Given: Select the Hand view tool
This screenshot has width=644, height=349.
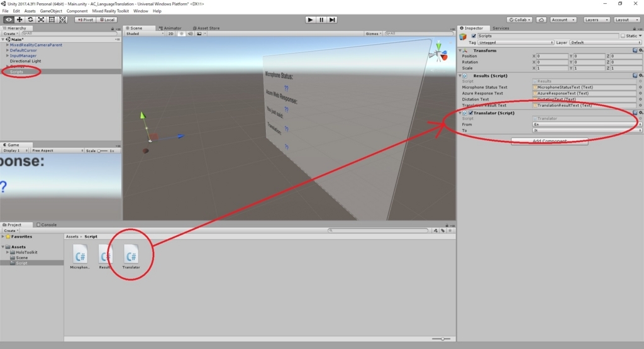Looking at the screenshot, I should (9, 19).
